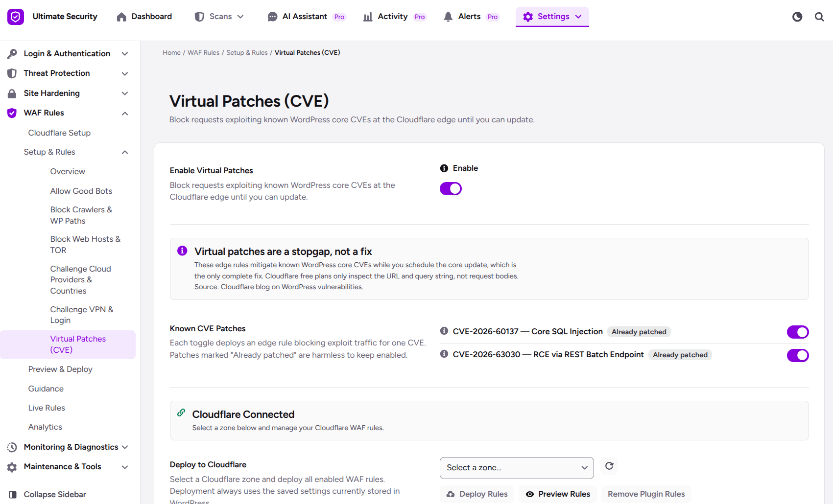
Task: Click the Site Hardening lock icon
Action: pos(12,93)
